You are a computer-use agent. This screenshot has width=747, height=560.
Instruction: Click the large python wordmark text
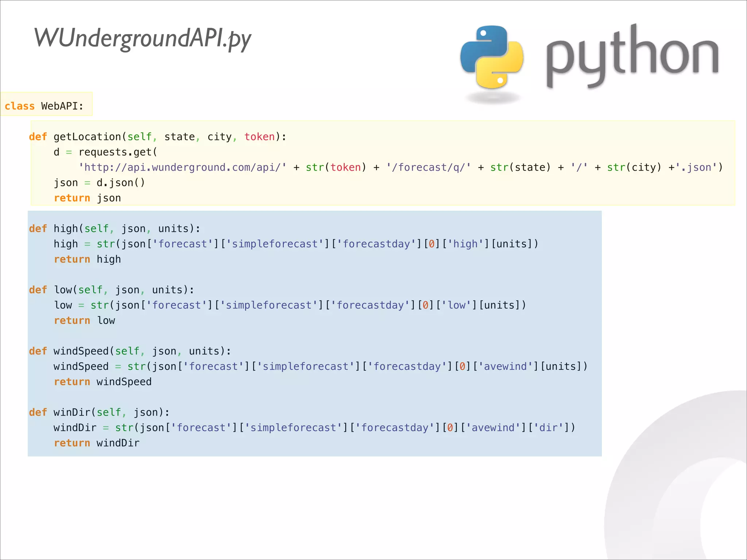tap(632, 57)
